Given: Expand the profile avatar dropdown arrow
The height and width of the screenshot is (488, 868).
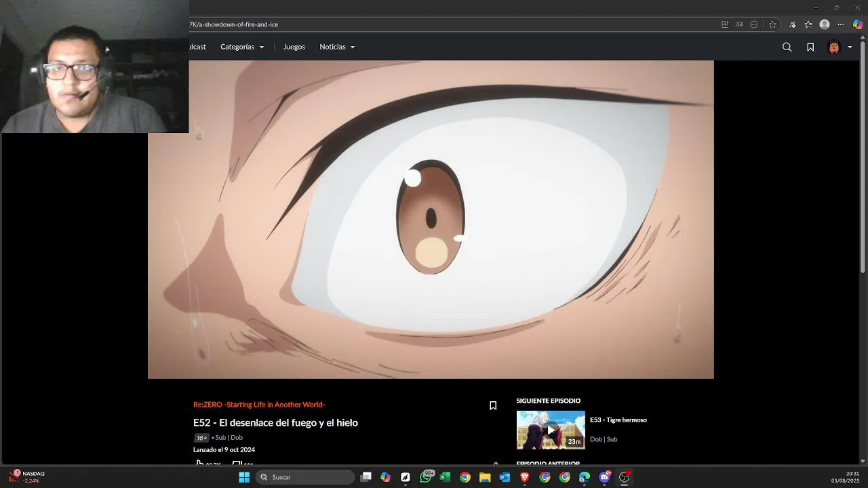Looking at the screenshot, I should (850, 47).
